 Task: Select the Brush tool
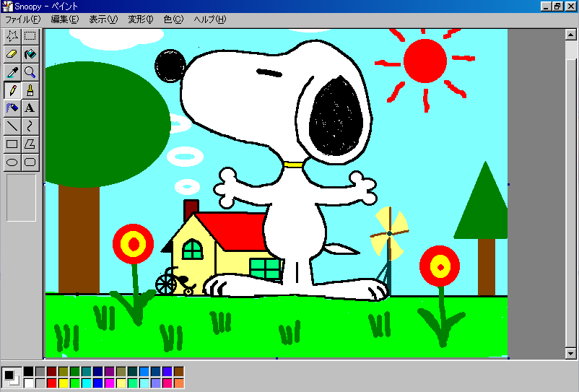(30, 90)
